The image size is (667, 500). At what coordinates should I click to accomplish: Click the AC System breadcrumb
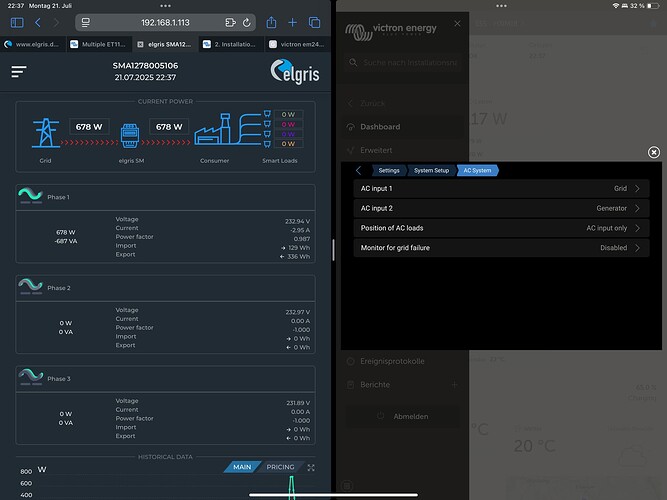tap(477, 171)
